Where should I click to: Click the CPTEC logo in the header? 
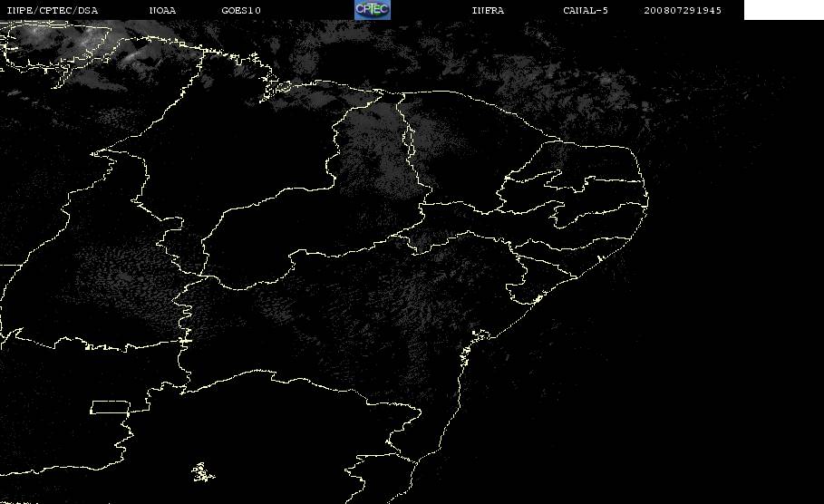pos(372,10)
